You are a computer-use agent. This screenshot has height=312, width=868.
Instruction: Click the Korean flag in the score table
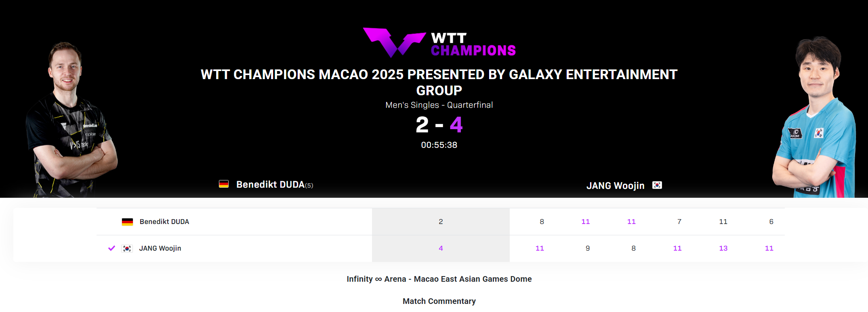(127, 249)
